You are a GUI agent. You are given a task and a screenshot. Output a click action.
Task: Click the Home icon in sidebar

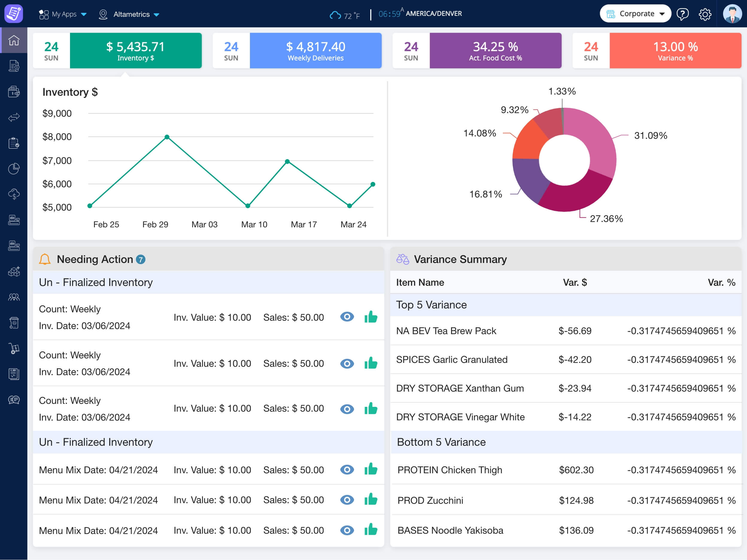tap(14, 40)
